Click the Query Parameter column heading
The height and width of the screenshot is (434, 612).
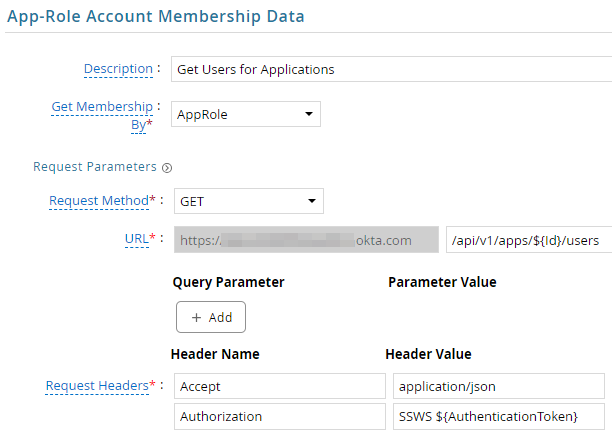(228, 282)
